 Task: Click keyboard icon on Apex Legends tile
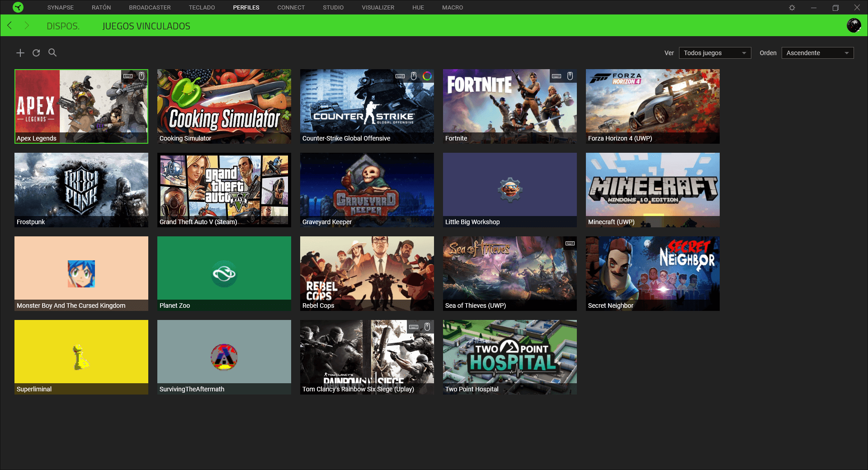click(x=128, y=76)
